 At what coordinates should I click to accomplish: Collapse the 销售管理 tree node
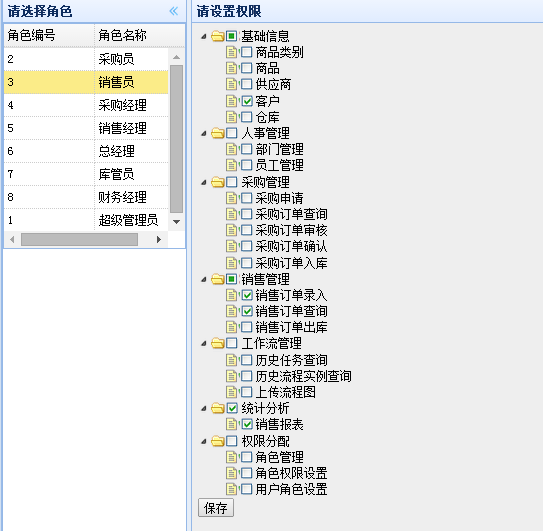click(204, 279)
